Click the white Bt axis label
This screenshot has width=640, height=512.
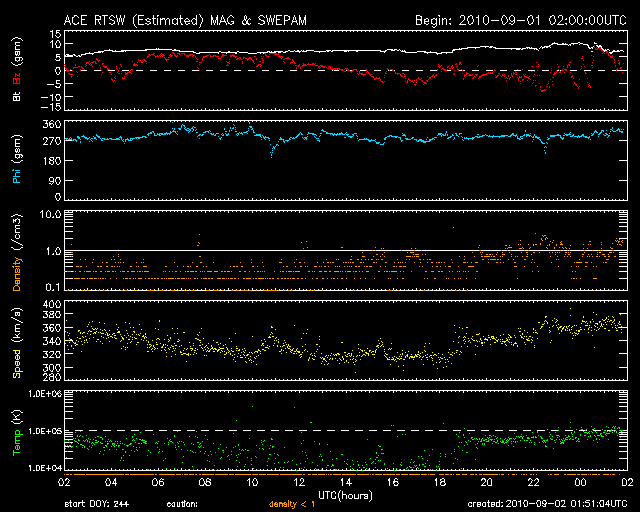tap(14, 96)
